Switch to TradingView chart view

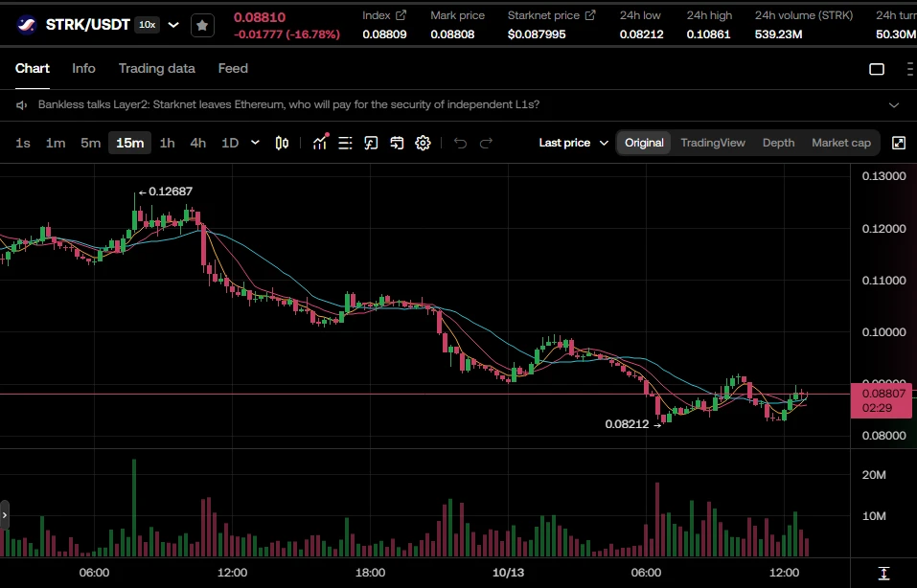click(713, 144)
